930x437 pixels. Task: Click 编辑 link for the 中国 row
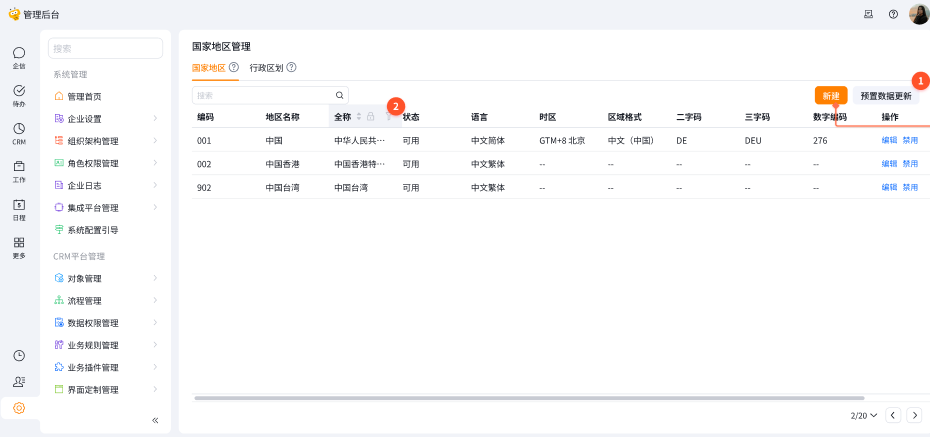(x=889, y=141)
